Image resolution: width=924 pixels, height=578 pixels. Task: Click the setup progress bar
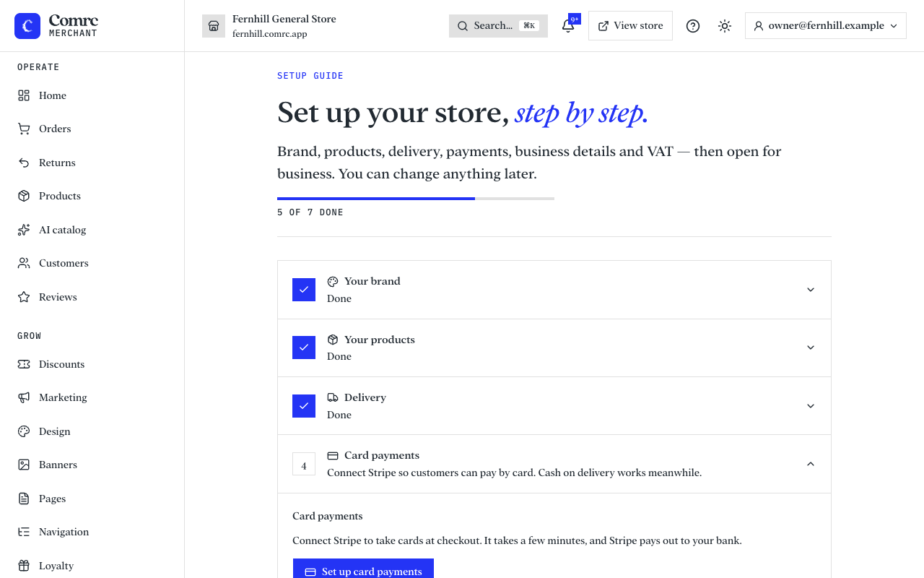point(416,199)
